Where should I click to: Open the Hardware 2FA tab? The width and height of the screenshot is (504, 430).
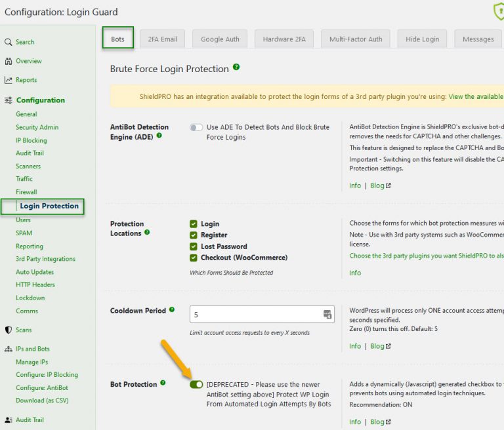284,39
